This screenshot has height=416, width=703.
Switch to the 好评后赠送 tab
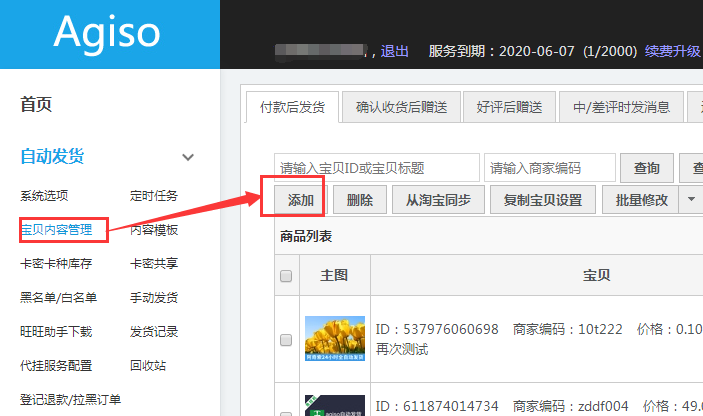pyautogui.click(x=509, y=107)
